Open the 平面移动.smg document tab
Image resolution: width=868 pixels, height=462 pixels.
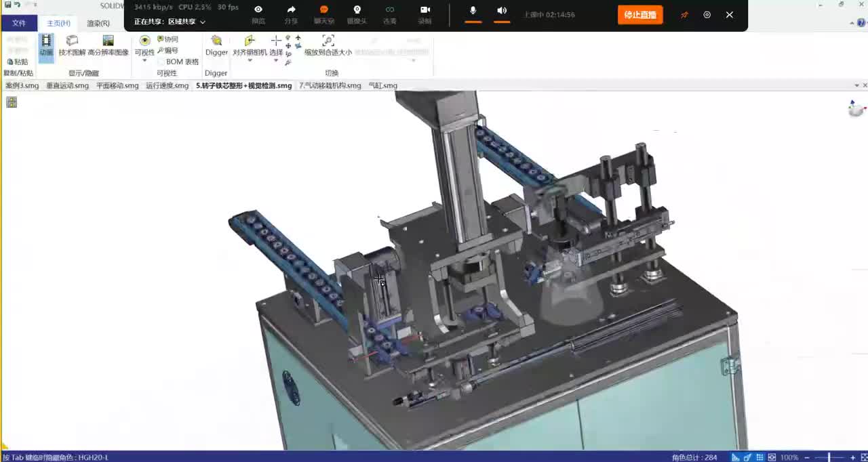click(117, 85)
